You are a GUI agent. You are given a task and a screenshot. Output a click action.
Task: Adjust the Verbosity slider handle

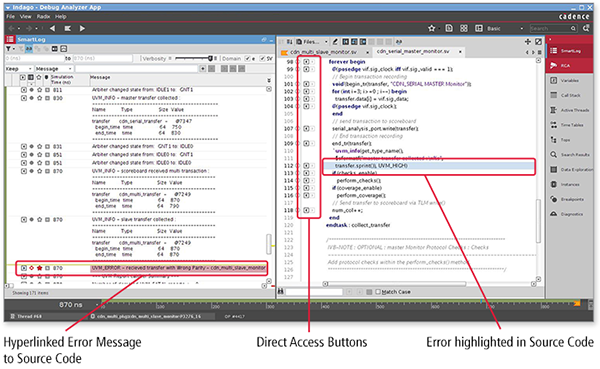[x=210, y=59]
